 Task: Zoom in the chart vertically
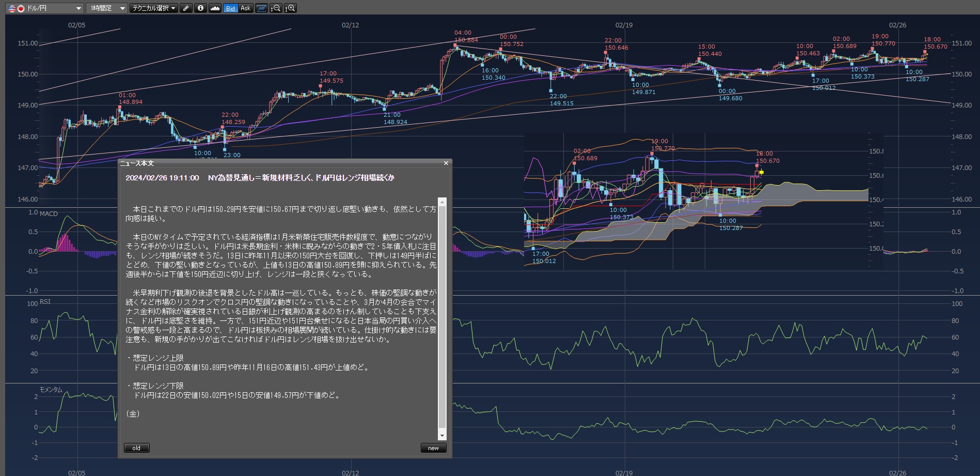pyautogui.click(x=290, y=8)
